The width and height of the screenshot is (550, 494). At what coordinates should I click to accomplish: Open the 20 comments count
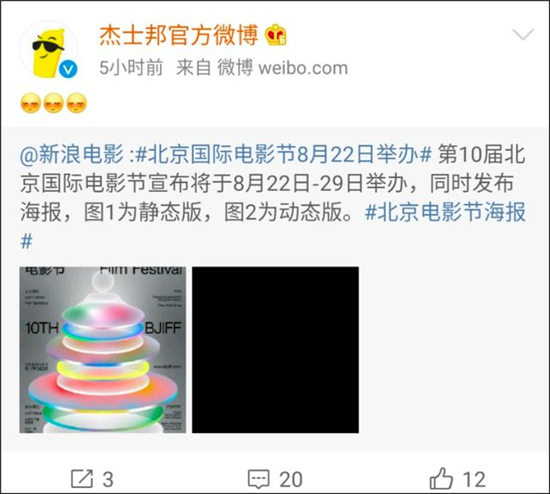291,480
